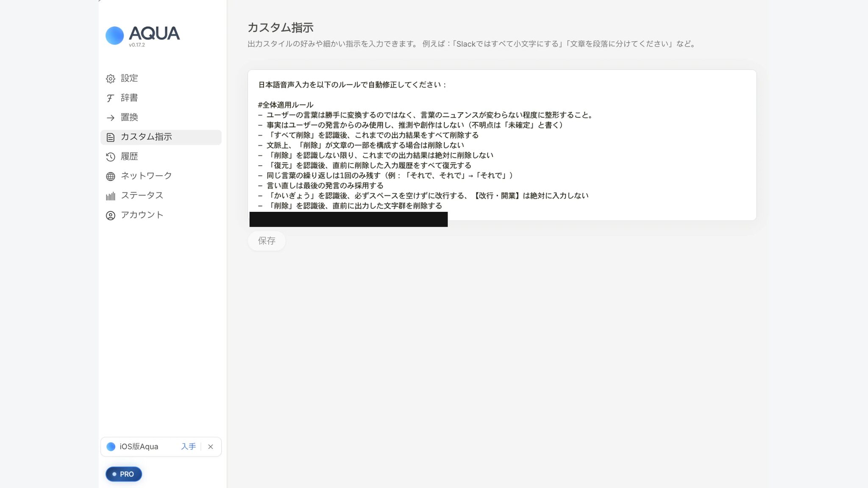The height and width of the screenshot is (488, 868).
Task: Click the line 日本語音声入力を以下のルール
Action: (x=353, y=85)
